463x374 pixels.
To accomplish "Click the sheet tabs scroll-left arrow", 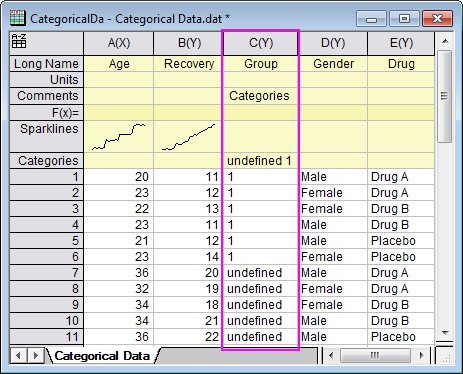I will [x=18, y=356].
